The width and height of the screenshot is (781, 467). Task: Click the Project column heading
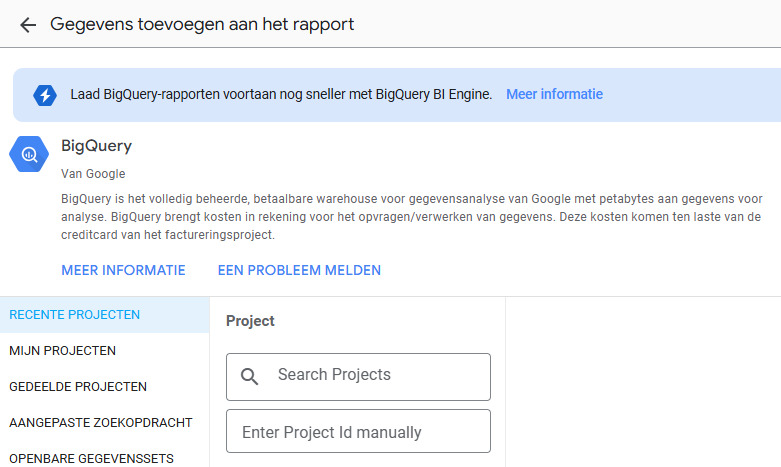pos(250,321)
